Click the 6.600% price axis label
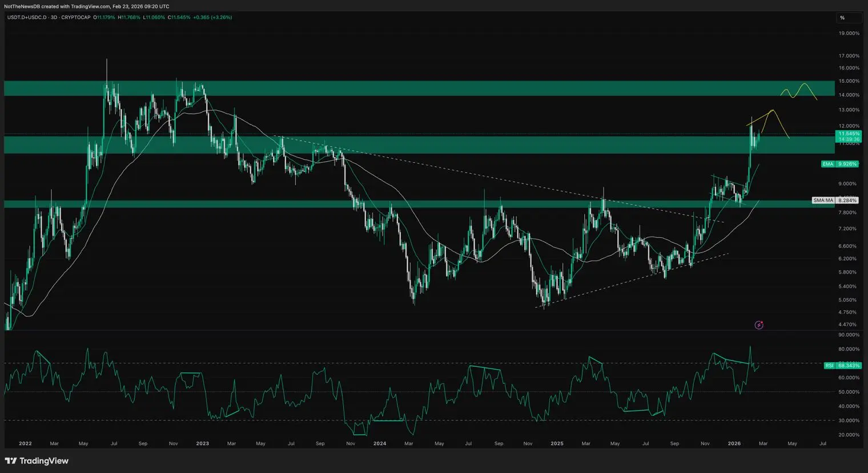The height and width of the screenshot is (473, 868). pyautogui.click(x=847, y=246)
